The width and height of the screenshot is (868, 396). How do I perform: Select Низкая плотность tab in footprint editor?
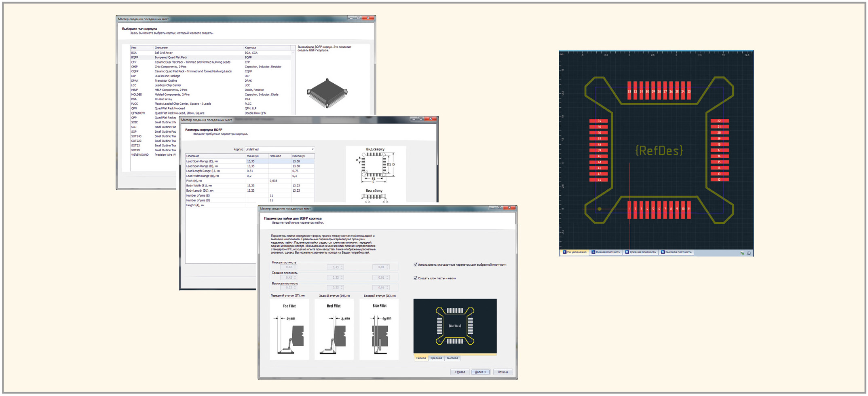pos(606,252)
